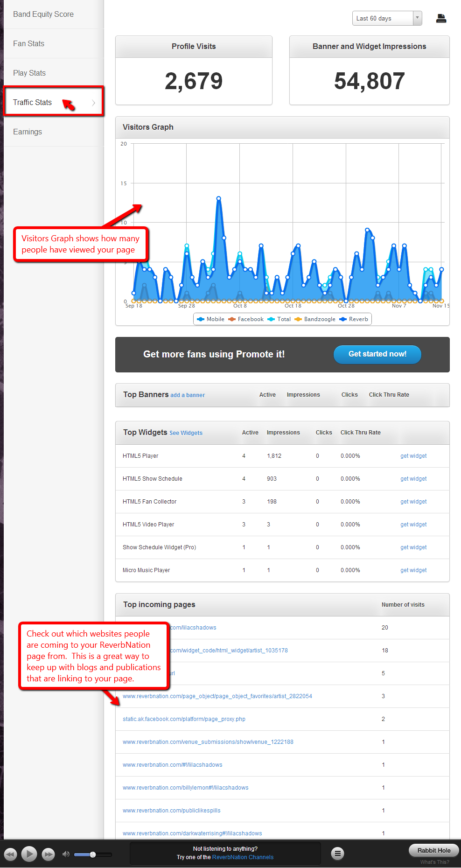Click the chevron beside Traffic Stats
The height and width of the screenshot is (868, 461).
click(93, 103)
